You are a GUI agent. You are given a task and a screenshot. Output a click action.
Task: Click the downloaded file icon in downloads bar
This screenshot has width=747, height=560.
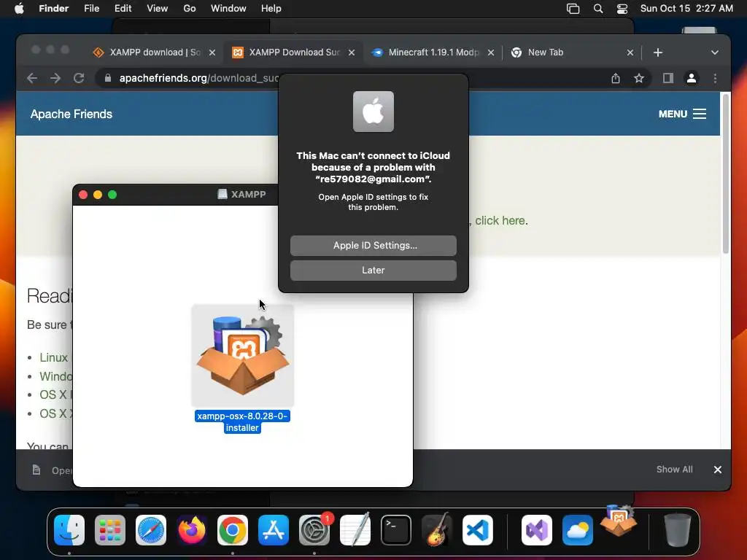(x=36, y=470)
